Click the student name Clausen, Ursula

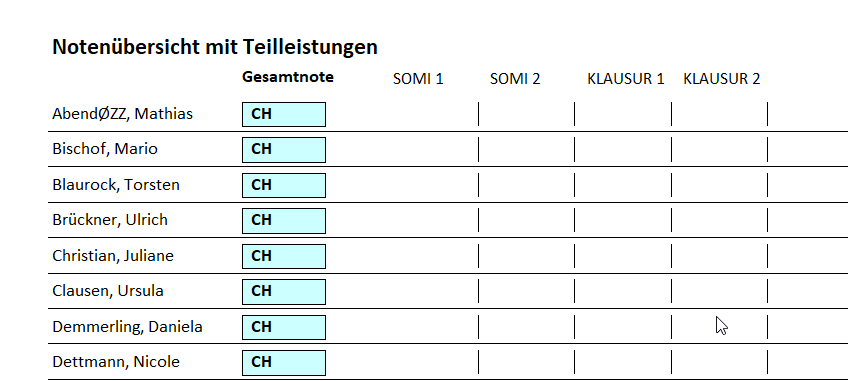[x=108, y=291]
